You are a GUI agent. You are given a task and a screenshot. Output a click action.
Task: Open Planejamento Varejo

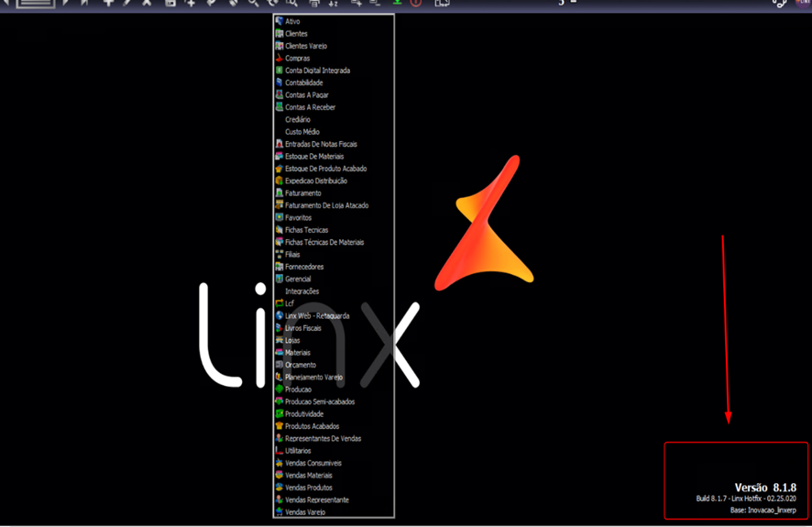point(313,378)
